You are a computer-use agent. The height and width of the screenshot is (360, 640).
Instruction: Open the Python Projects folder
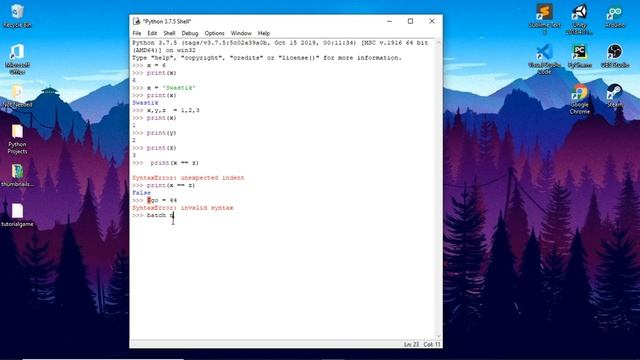pos(17,139)
